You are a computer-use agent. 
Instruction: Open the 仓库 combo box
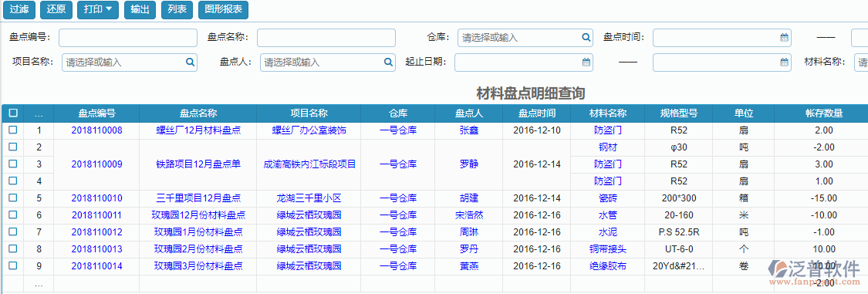pyautogui.click(x=525, y=38)
